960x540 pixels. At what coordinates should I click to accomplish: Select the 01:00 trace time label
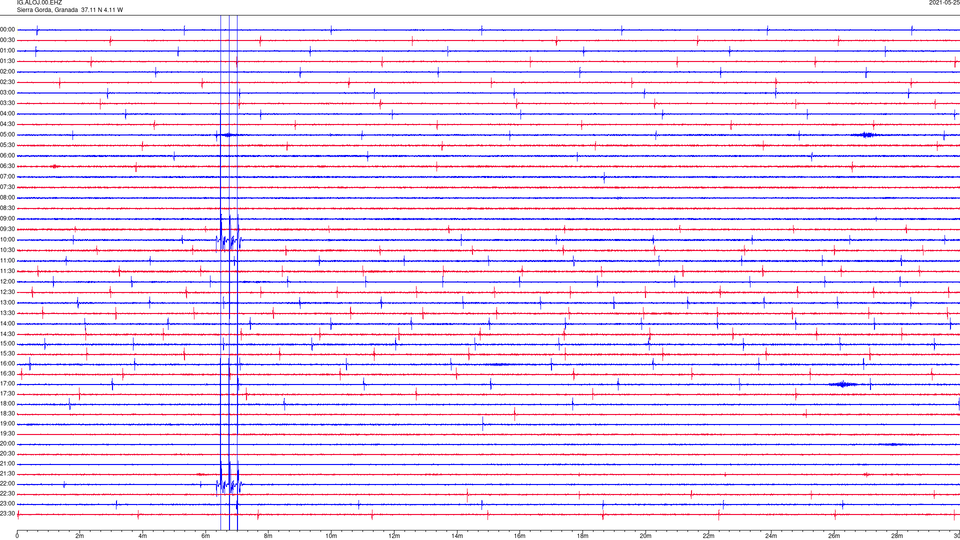(x=8, y=51)
